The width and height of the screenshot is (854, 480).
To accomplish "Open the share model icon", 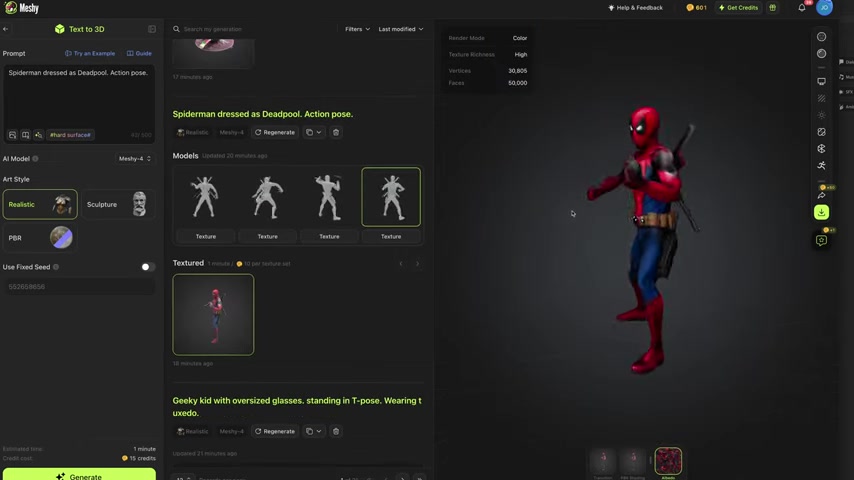I will (x=821, y=195).
